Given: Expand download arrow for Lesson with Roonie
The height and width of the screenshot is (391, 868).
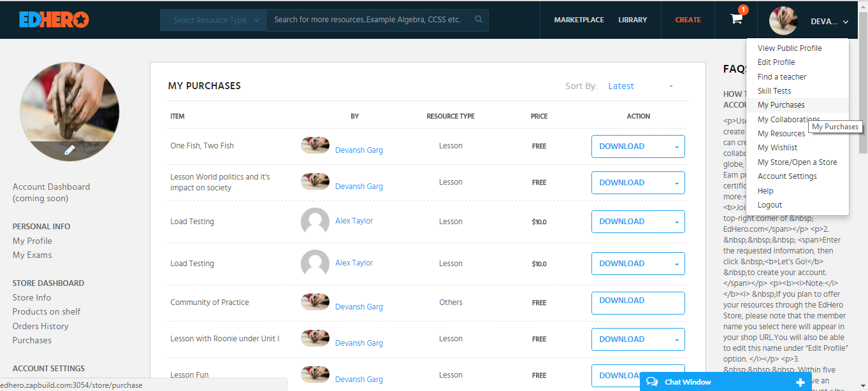Looking at the screenshot, I should coord(676,339).
